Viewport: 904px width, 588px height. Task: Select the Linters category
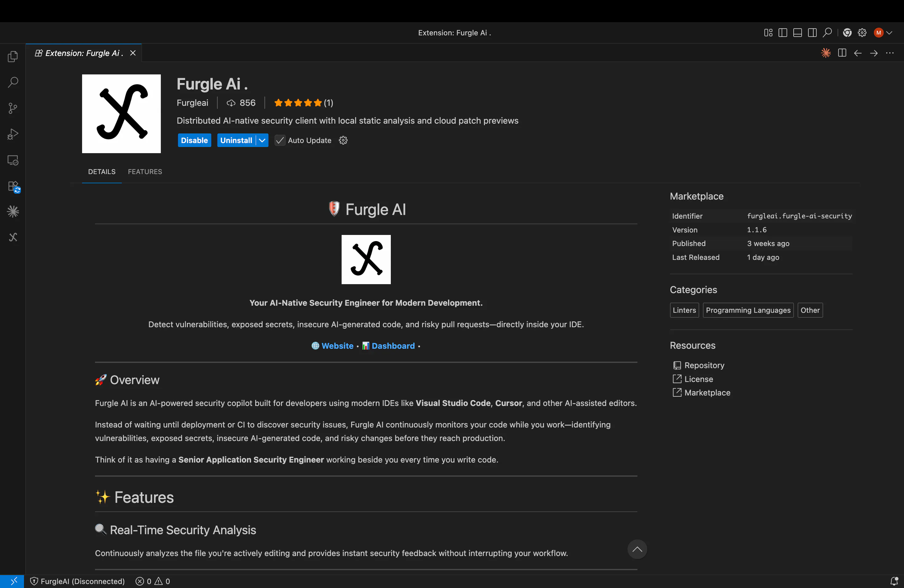click(684, 310)
